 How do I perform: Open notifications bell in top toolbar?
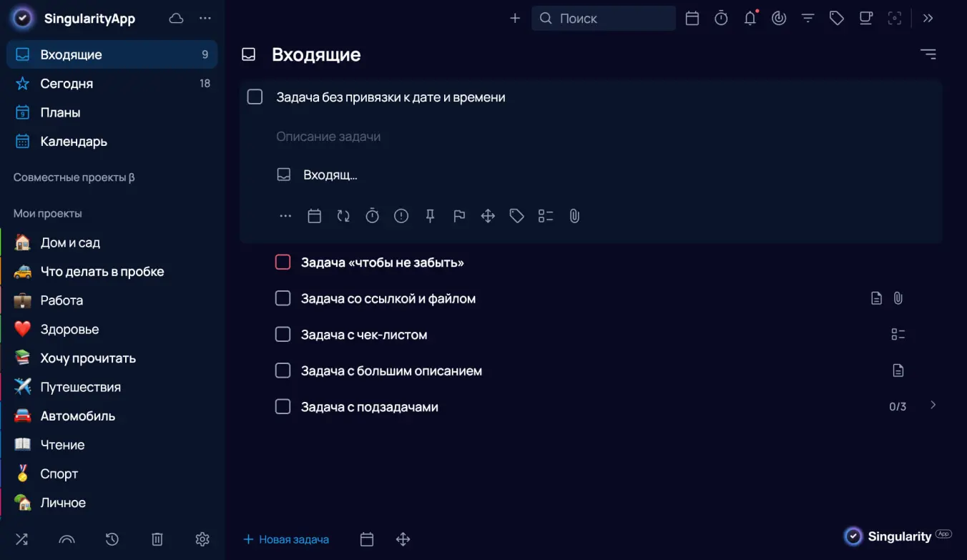(x=750, y=19)
